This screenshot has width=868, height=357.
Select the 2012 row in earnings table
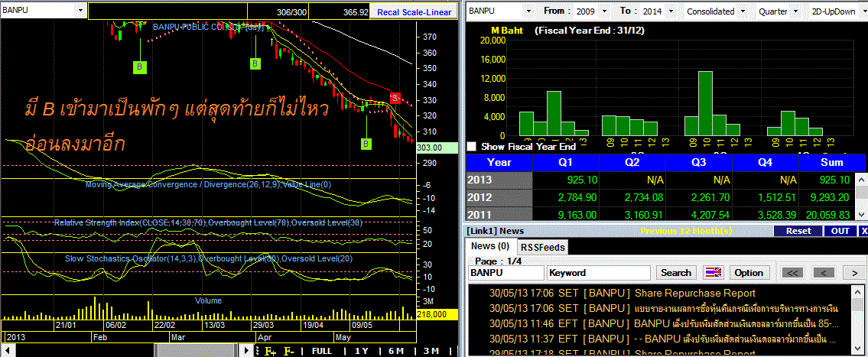coord(662,197)
